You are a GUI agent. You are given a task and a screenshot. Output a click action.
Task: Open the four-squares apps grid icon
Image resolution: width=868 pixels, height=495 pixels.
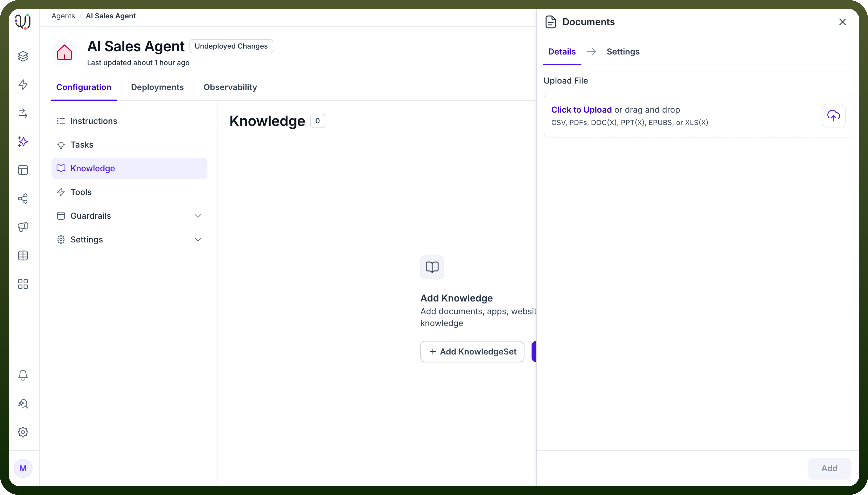[x=23, y=284]
